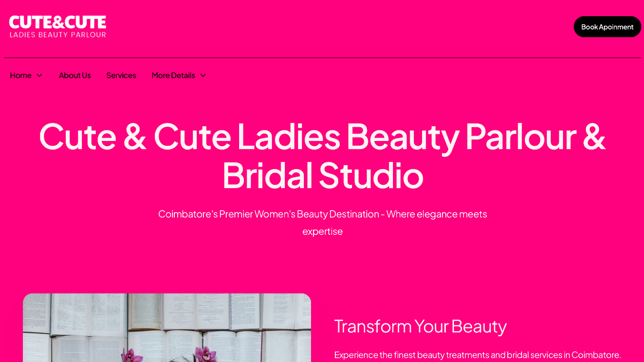Click the Experience the finest beauty paragraph

(x=477, y=355)
